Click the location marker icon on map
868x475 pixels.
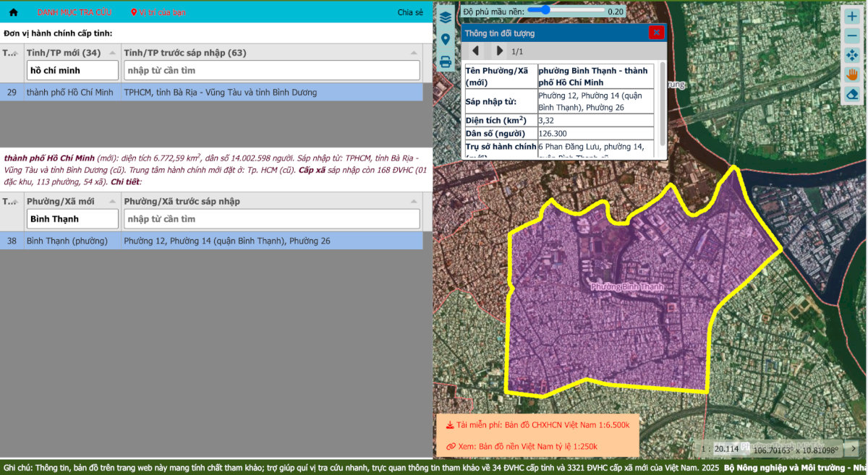coord(446,39)
